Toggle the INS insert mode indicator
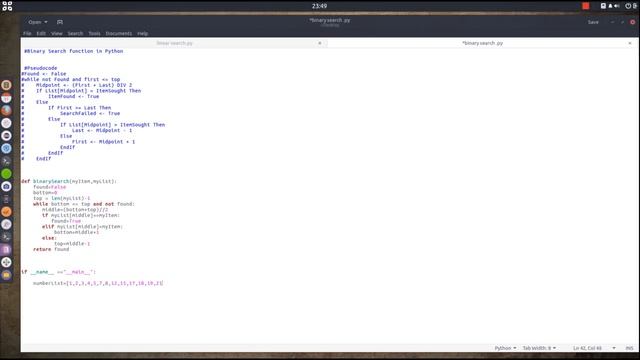Screen dimensions: 640x360 [629, 348]
